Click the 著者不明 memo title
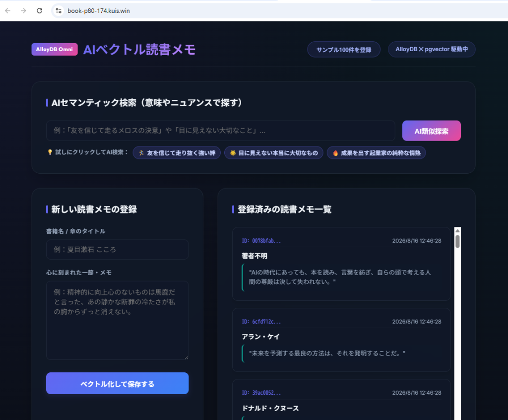This screenshot has width=508, height=420. click(x=254, y=256)
